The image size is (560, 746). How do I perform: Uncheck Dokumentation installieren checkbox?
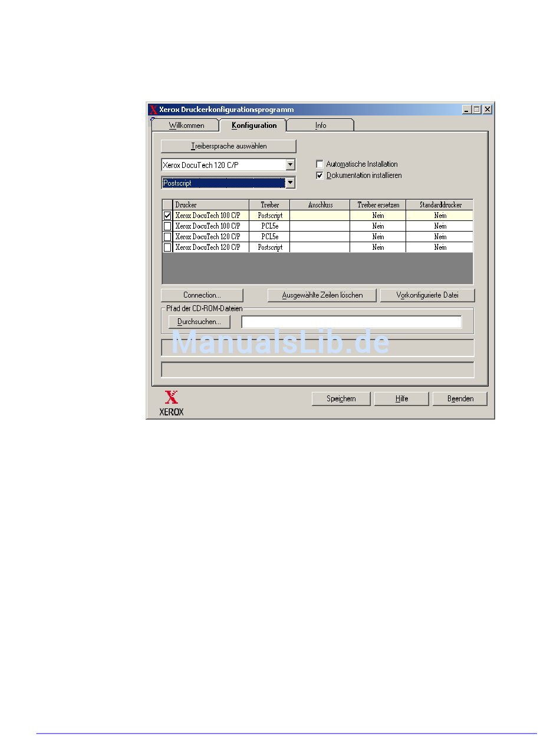[x=320, y=176]
